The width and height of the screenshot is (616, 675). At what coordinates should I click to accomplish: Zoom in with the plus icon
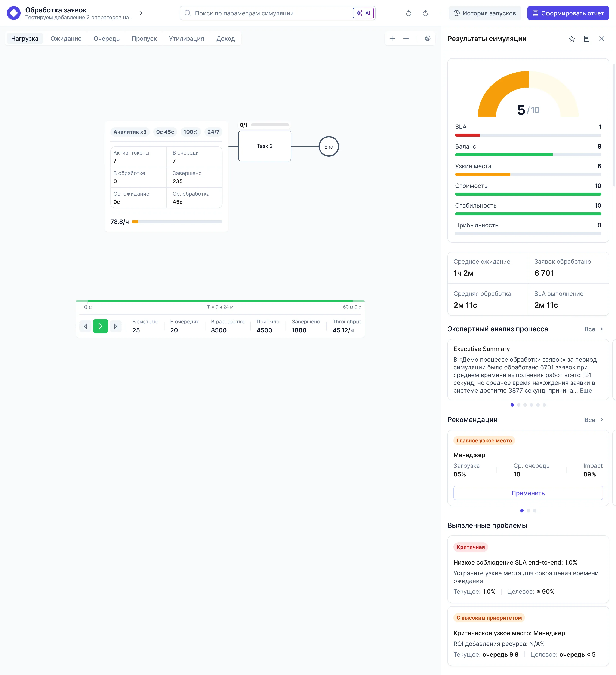[x=392, y=39]
